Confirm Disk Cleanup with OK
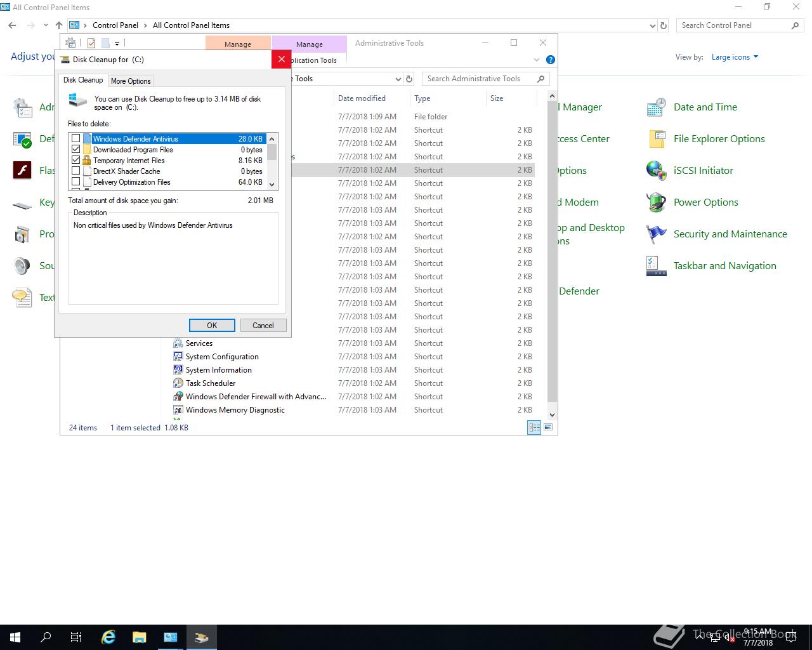Image resolution: width=812 pixels, height=650 pixels. (212, 325)
